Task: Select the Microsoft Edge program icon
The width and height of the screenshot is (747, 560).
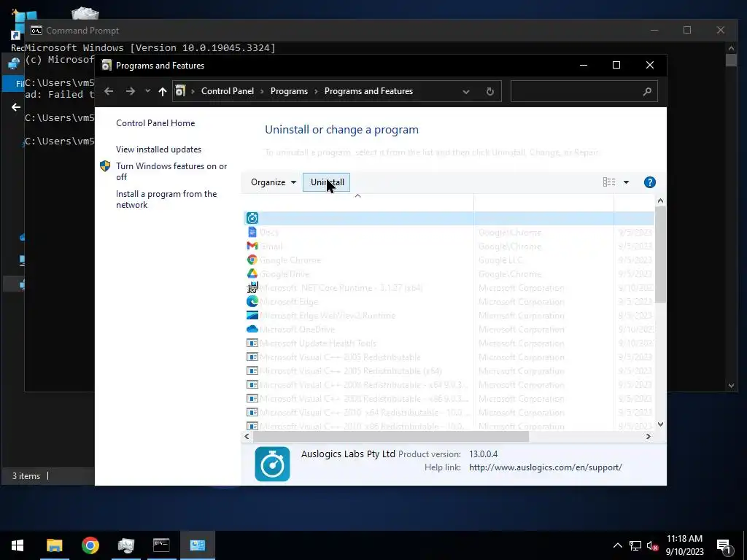Action: point(252,301)
